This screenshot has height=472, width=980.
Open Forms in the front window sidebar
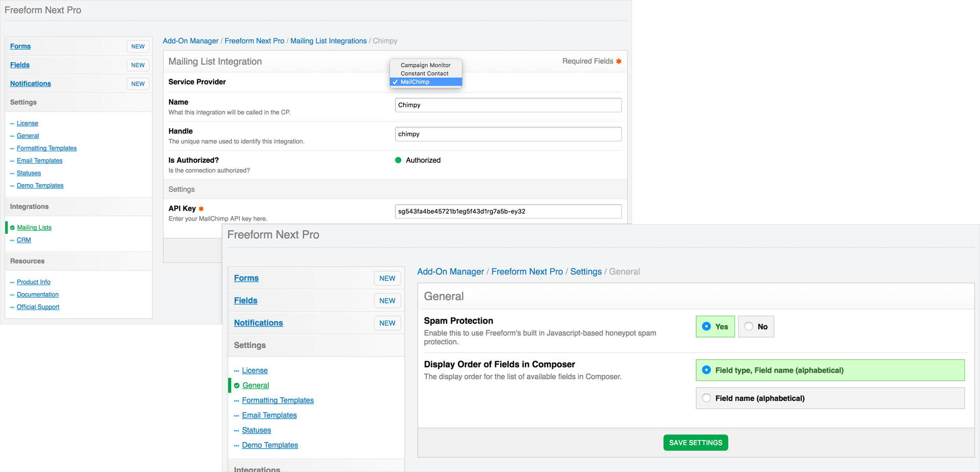(247, 278)
